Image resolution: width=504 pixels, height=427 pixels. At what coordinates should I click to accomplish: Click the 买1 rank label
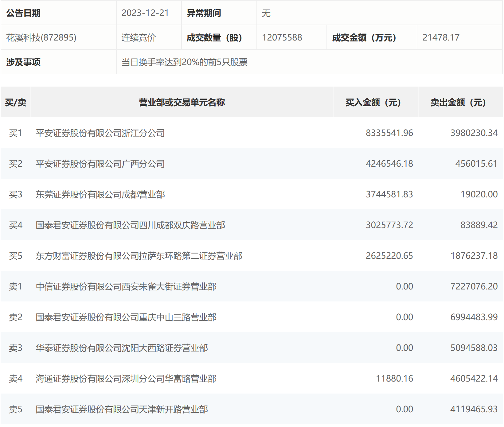point(16,133)
